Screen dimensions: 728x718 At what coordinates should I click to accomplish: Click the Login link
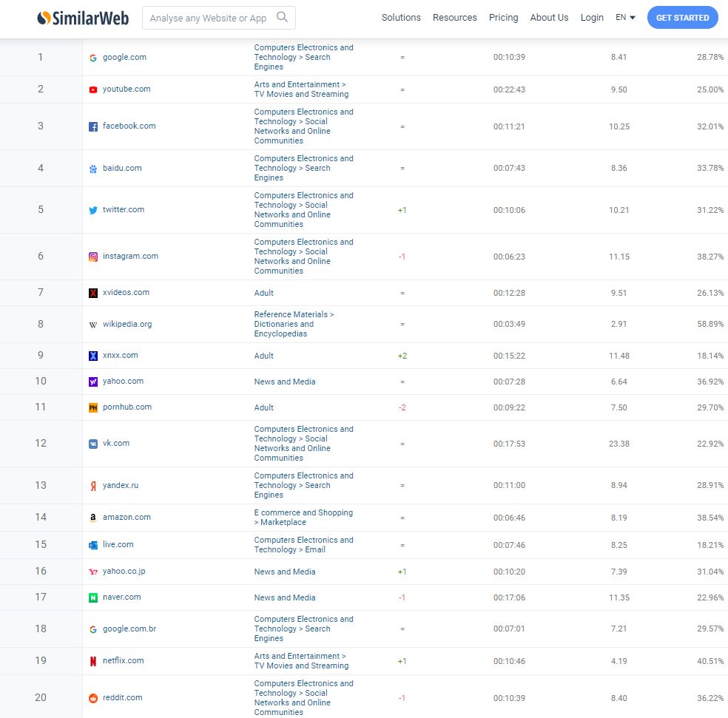pos(592,18)
